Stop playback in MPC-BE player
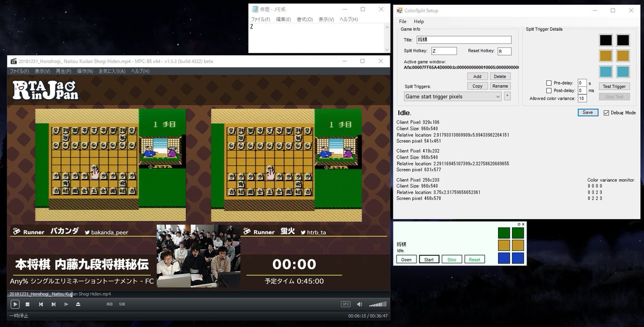This screenshot has width=644, height=327. tap(27, 304)
